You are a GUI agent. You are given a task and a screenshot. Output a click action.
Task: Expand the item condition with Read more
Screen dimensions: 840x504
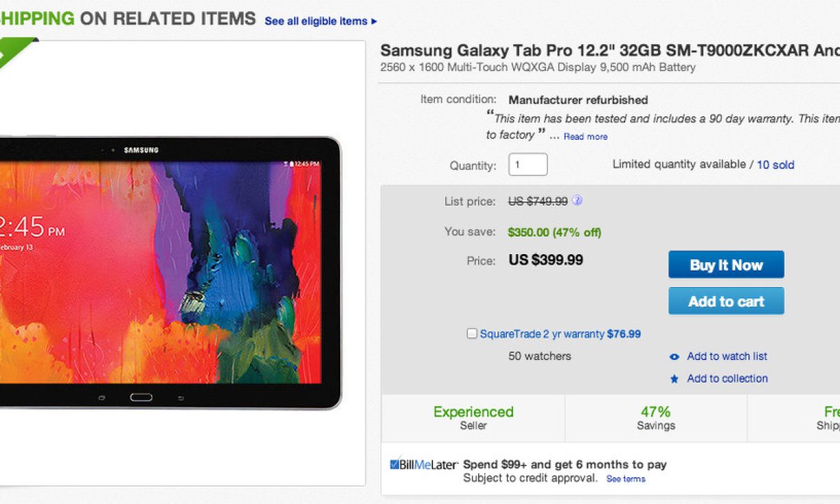[586, 137]
